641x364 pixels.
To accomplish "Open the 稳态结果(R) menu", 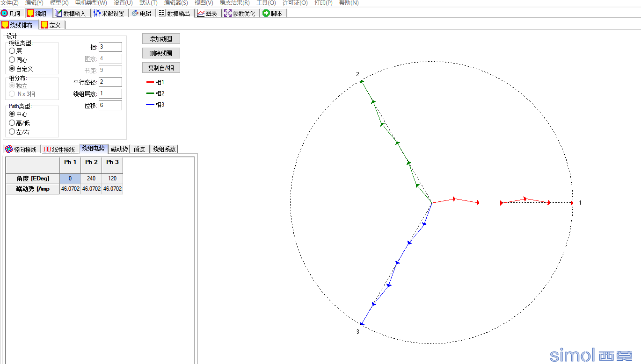I will 234,3.
